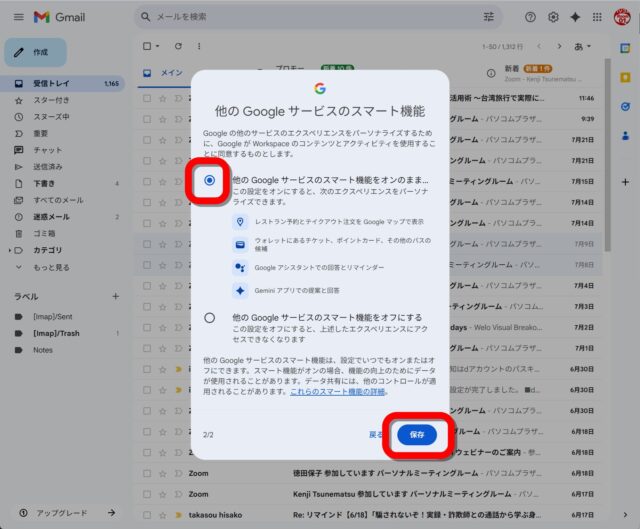Tick the select-all checkbox in toolbar
The height and width of the screenshot is (529, 640).
pos(147,46)
